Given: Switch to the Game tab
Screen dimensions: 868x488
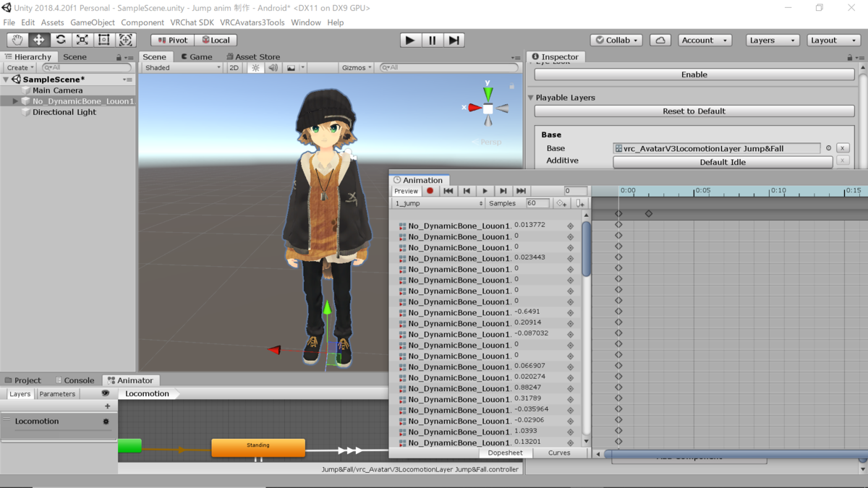Looking at the screenshot, I should tap(197, 56).
